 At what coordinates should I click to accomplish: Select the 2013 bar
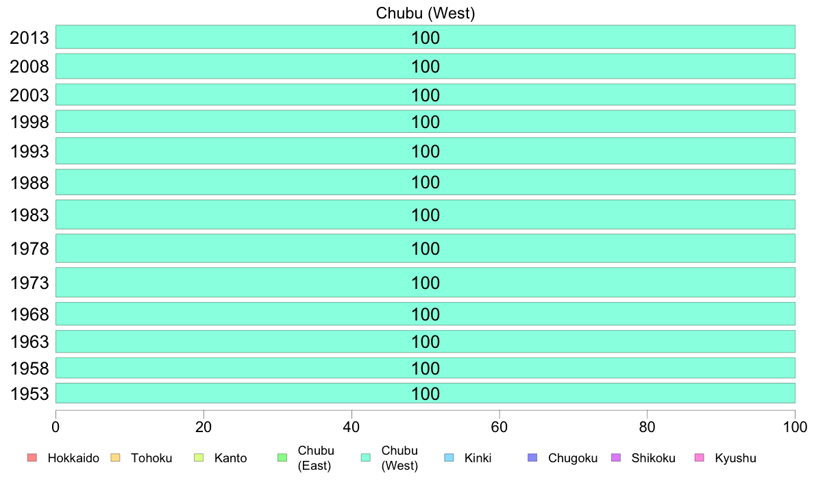pos(425,37)
